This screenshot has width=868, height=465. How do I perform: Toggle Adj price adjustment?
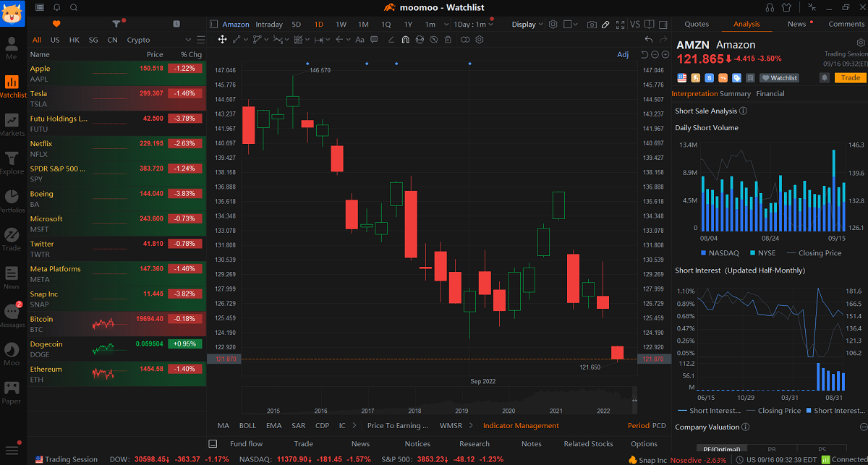623,55
